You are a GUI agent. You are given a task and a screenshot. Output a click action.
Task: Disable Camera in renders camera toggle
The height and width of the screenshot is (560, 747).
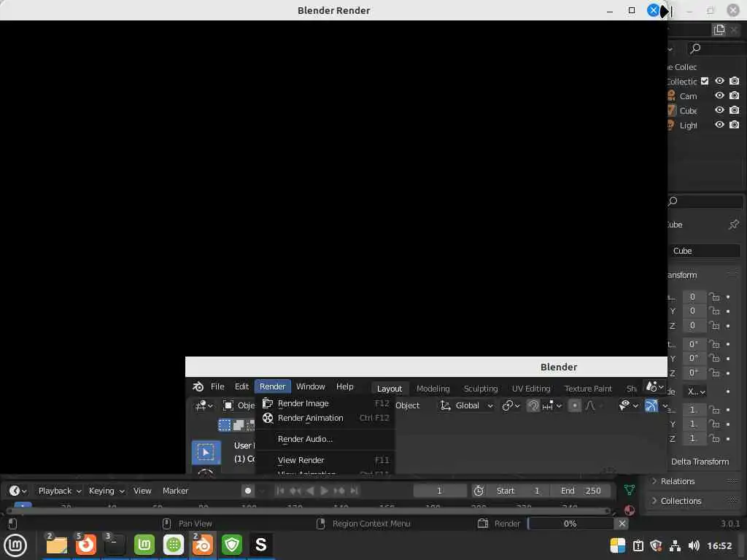pyautogui.click(x=735, y=96)
